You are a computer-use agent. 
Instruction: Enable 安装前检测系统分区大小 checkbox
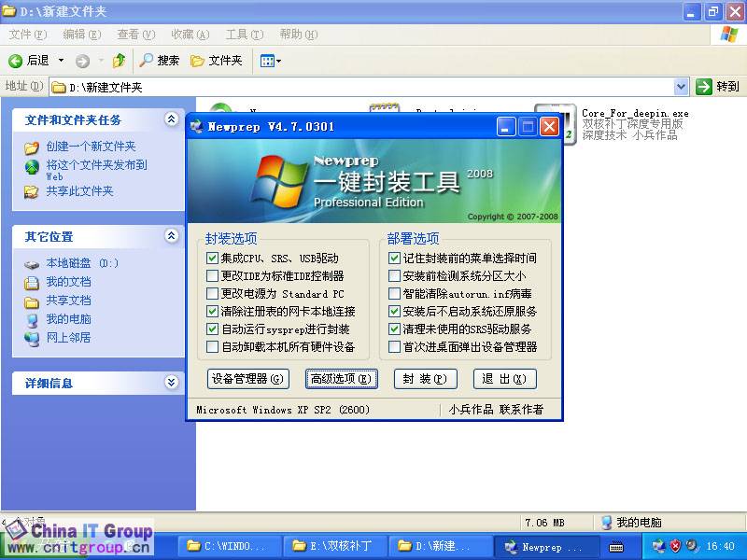[x=394, y=275]
